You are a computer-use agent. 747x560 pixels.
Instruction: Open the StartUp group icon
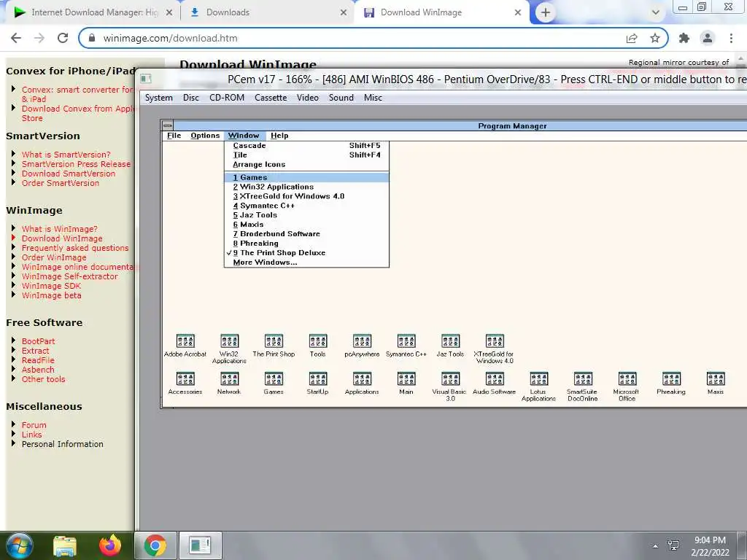click(318, 378)
